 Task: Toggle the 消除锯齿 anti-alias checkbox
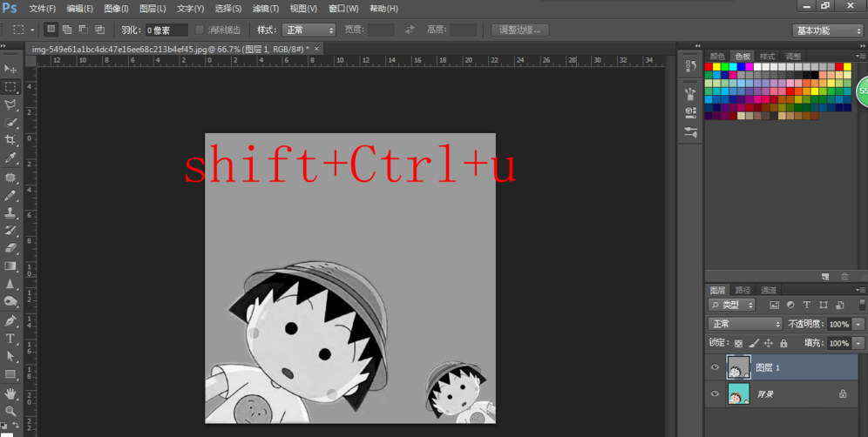pos(200,30)
